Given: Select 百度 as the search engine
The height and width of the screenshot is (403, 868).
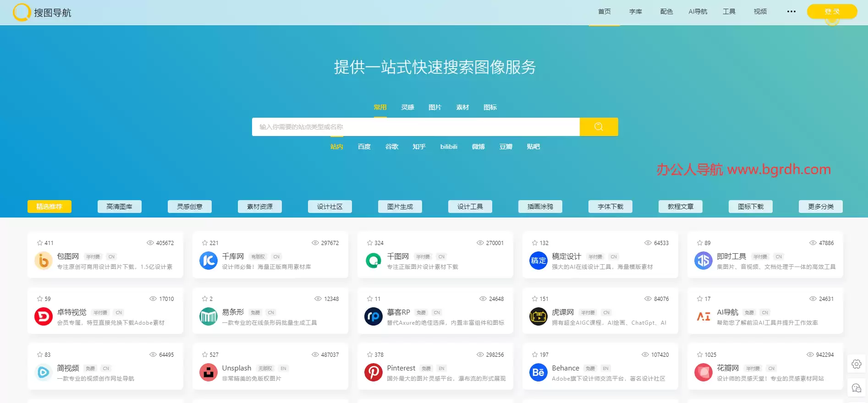Looking at the screenshot, I should [x=364, y=147].
